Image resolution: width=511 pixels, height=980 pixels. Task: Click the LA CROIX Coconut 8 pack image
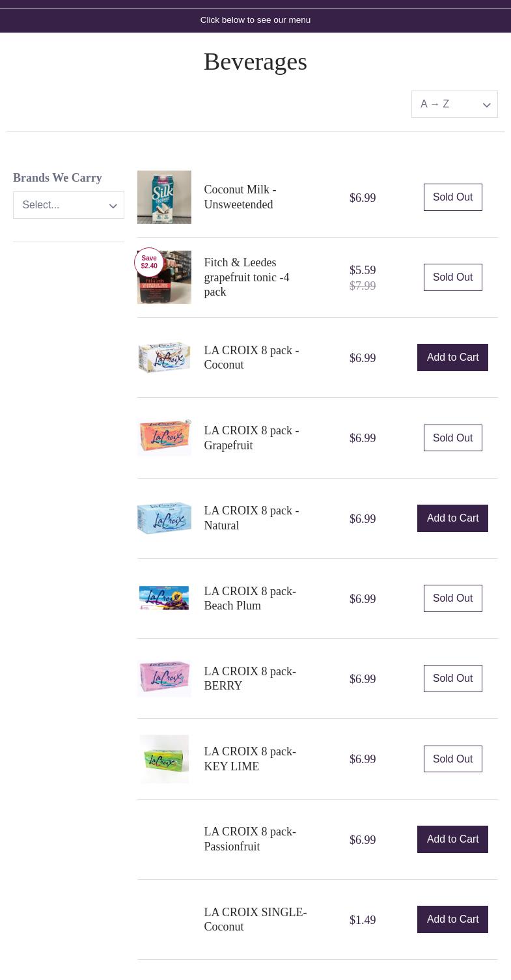pos(164,357)
